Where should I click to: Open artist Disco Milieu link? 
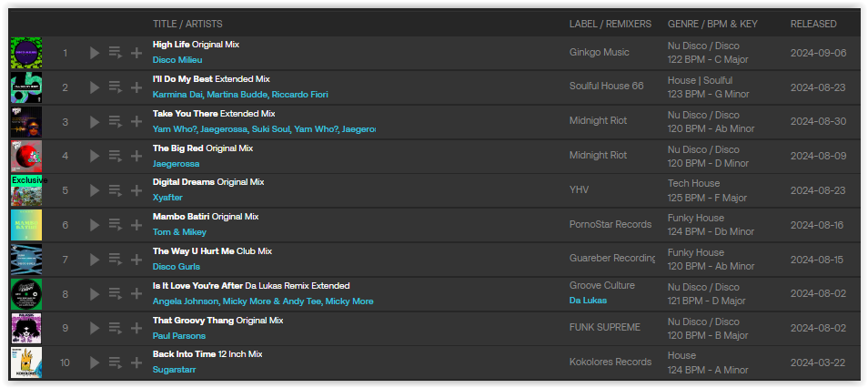177,60
